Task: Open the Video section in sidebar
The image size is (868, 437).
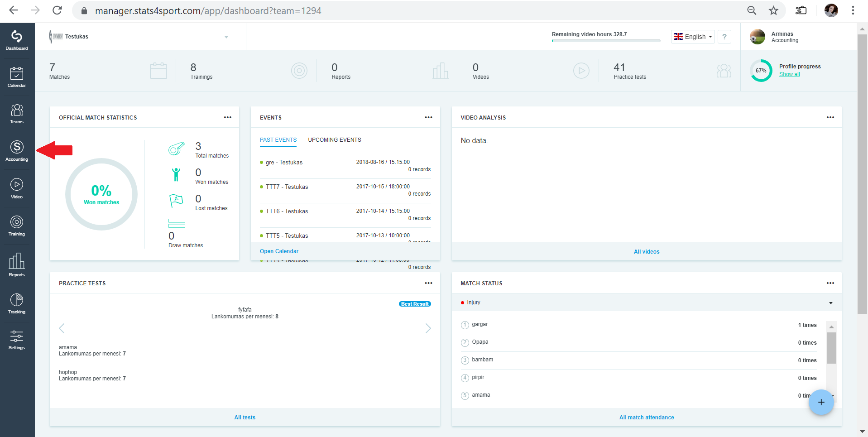Action: 17,188
